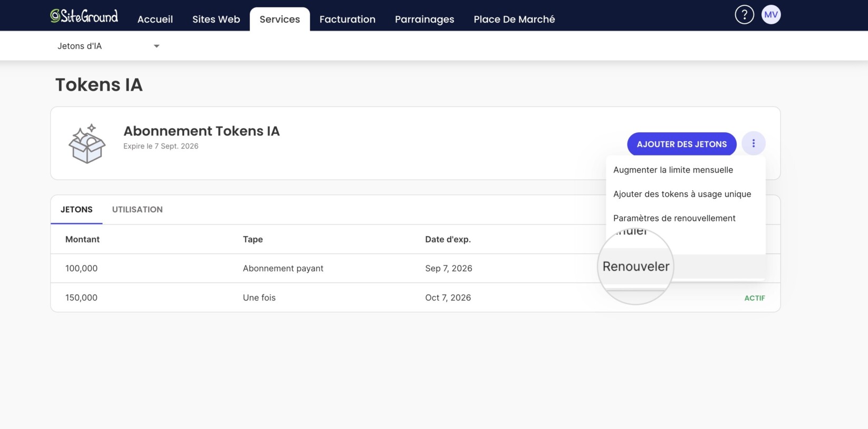Switch to the UTILISATION tab
868x429 pixels.
click(x=137, y=209)
